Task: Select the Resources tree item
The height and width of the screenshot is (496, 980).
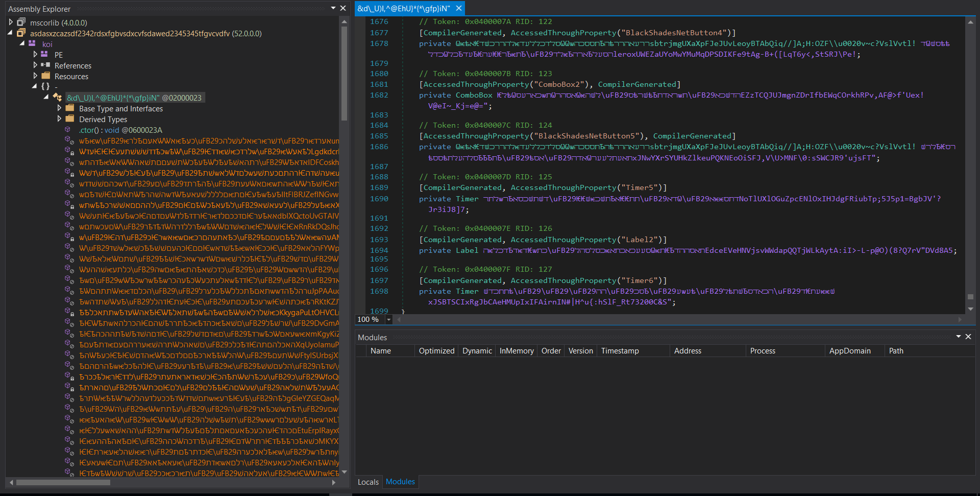Action: [x=71, y=77]
